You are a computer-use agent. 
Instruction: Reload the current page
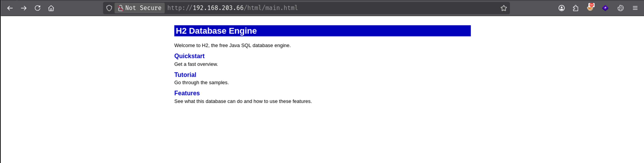[38, 8]
